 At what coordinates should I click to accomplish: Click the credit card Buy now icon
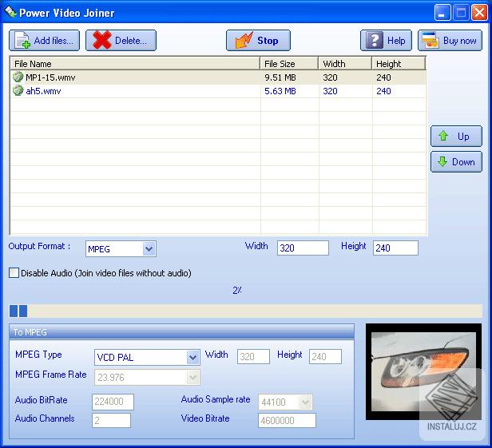[x=430, y=40]
